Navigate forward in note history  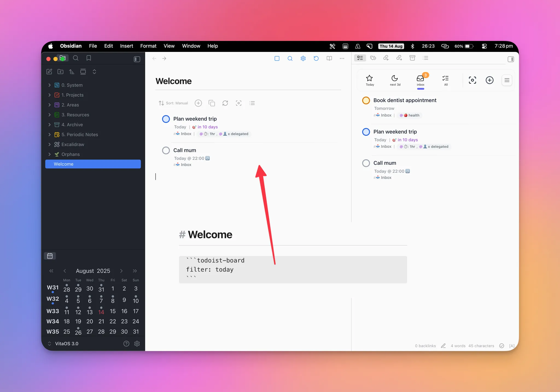click(x=164, y=58)
